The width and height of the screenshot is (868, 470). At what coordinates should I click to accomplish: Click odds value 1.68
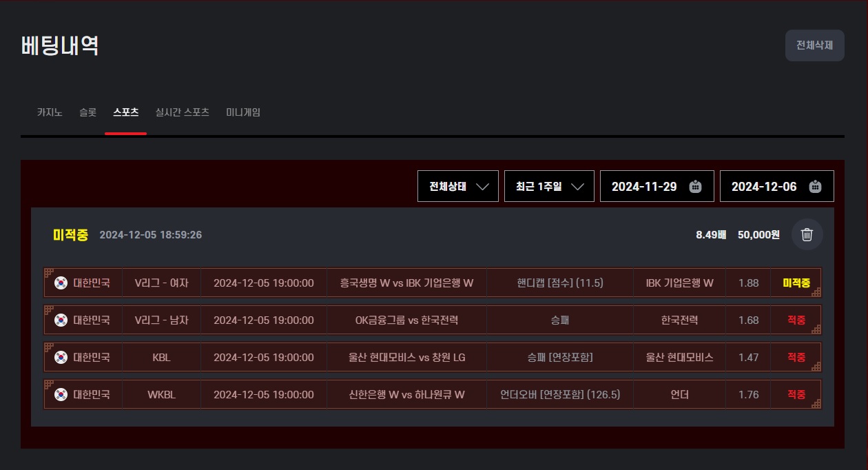(x=748, y=320)
